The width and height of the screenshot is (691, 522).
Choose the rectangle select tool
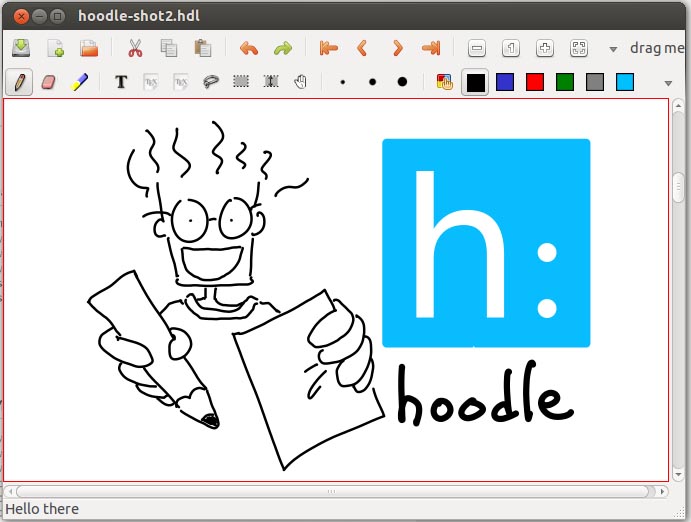coord(241,82)
